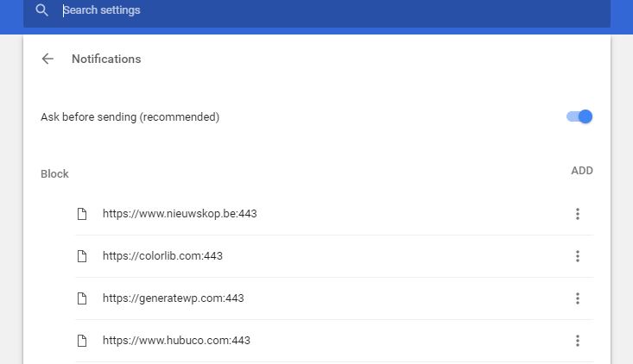Click the page icon next to generatewp.com

[82, 298]
